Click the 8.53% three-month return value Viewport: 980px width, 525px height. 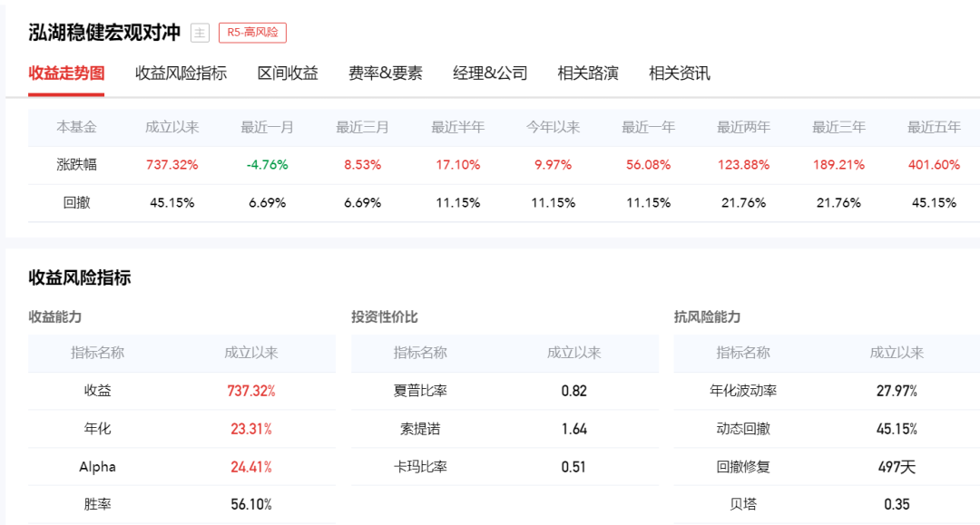click(x=362, y=165)
